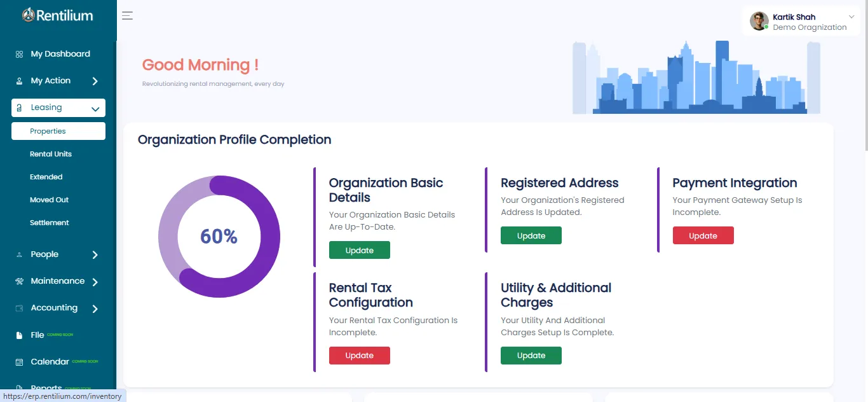This screenshot has height=402, width=868.
Task: Click Update for Payment Integration
Action: click(x=703, y=235)
